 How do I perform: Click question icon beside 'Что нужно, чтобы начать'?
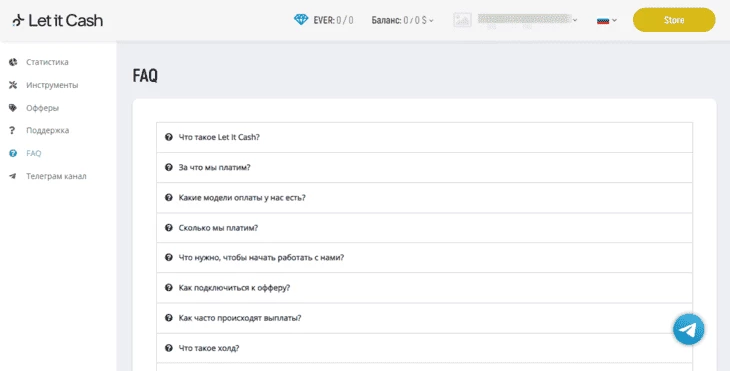tap(169, 257)
